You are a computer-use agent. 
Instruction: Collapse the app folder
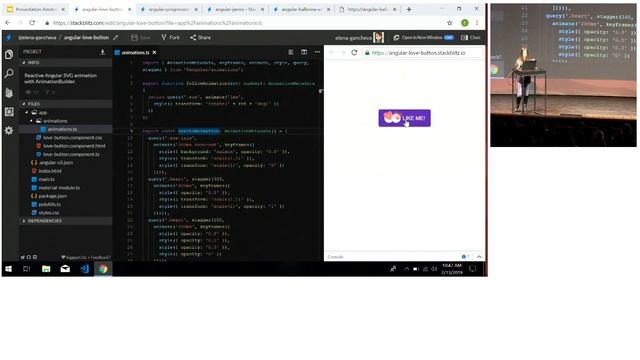click(x=39, y=112)
